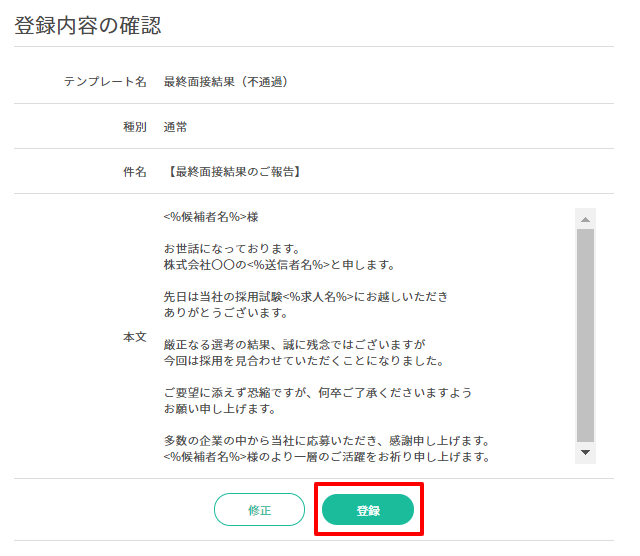
Task: Select the template name 最終面接結果（不通過）
Action: [x=226, y=81]
